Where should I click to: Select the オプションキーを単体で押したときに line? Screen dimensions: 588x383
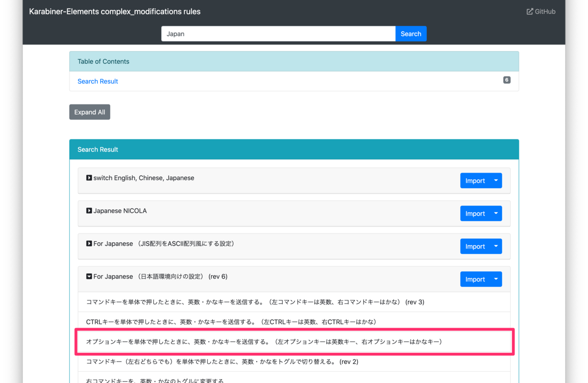pos(294,342)
